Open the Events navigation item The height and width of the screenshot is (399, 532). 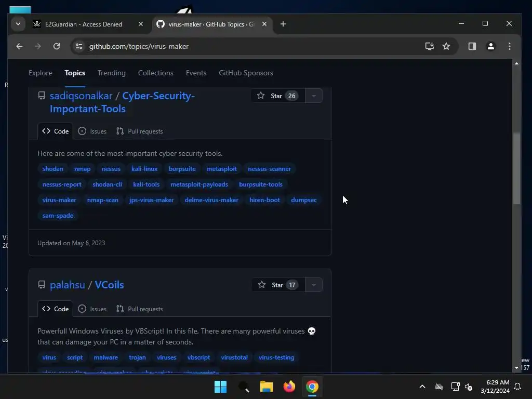(x=196, y=73)
